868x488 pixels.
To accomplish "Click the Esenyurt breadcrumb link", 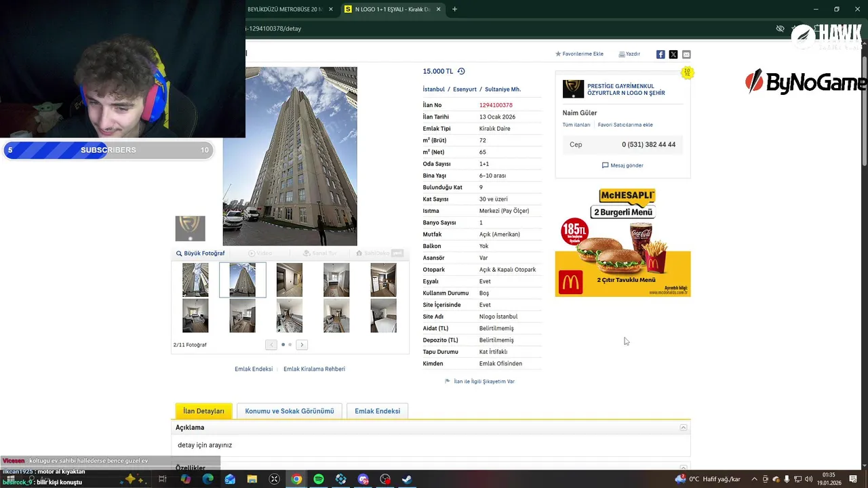I will pyautogui.click(x=465, y=89).
